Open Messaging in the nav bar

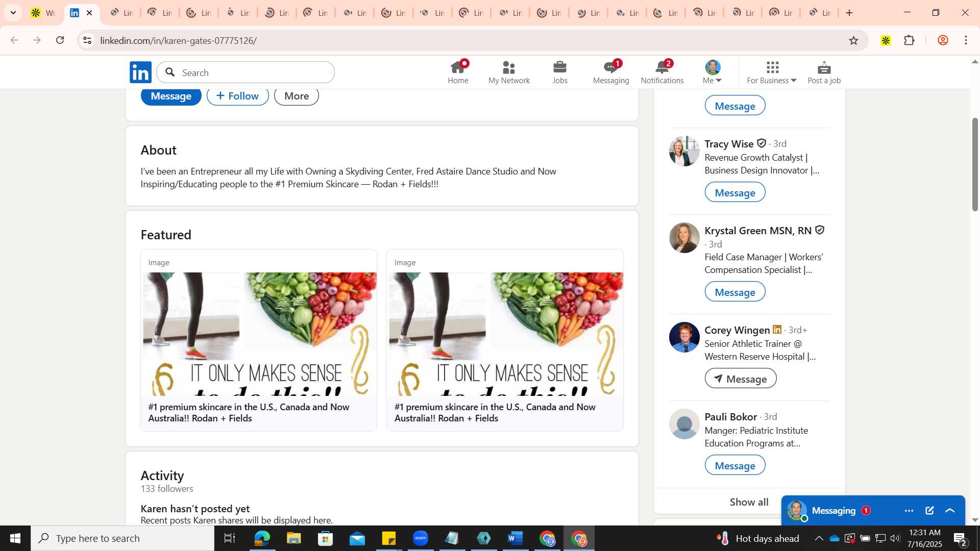click(611, 72)
